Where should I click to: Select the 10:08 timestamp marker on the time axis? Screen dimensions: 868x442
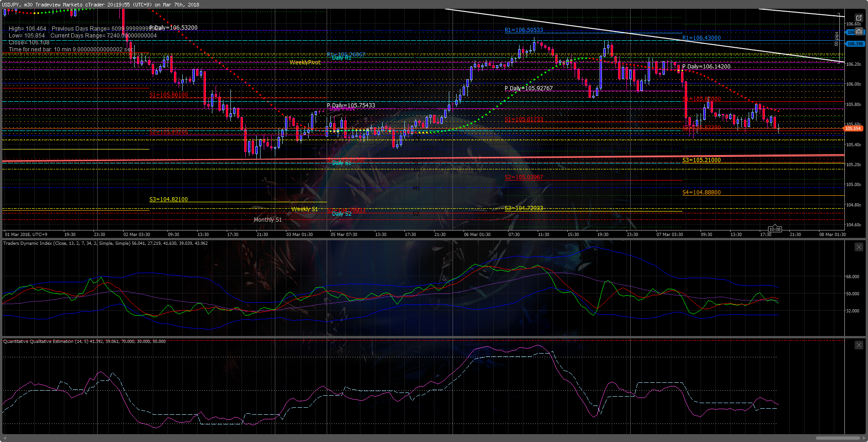click(775, 229)
